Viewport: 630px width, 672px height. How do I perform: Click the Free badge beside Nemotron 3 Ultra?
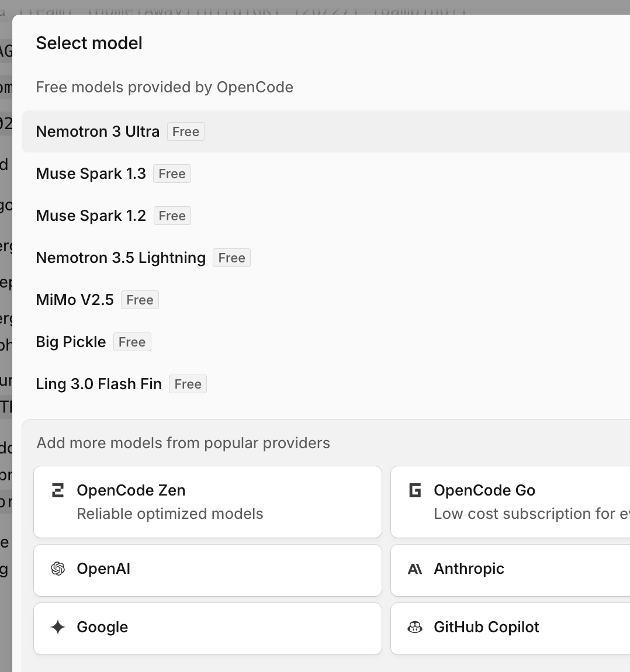pyautogui.click(x=186, y=131)
